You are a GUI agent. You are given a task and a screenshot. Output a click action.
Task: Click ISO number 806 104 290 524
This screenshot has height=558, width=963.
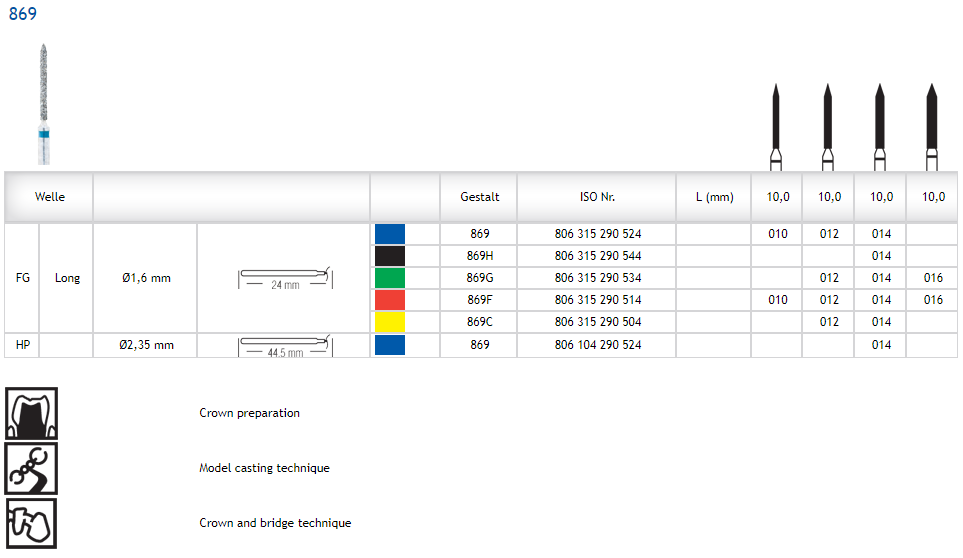[x=598, y=345]
